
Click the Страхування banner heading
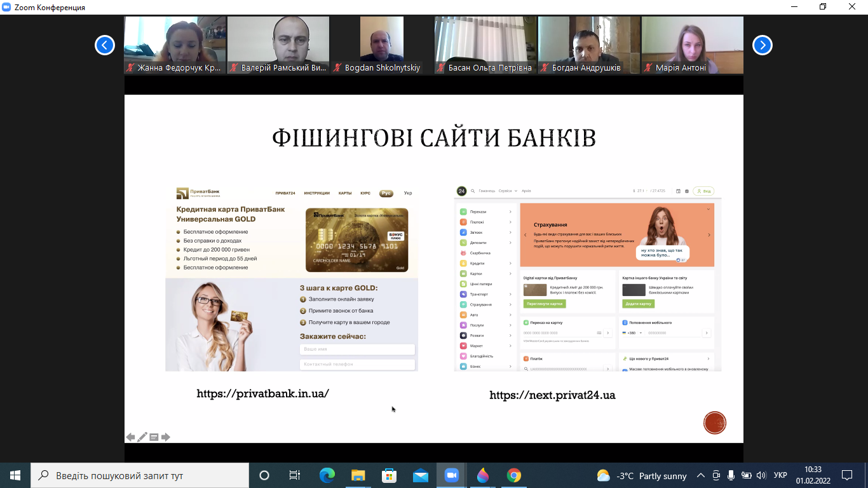[550, 225]
